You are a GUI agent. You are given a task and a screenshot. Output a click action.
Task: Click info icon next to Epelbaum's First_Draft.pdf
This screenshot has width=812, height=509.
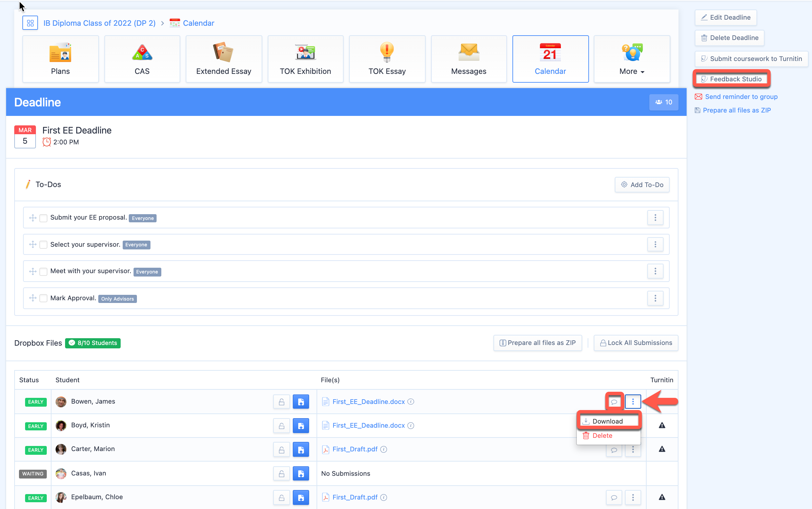[384, 497]
